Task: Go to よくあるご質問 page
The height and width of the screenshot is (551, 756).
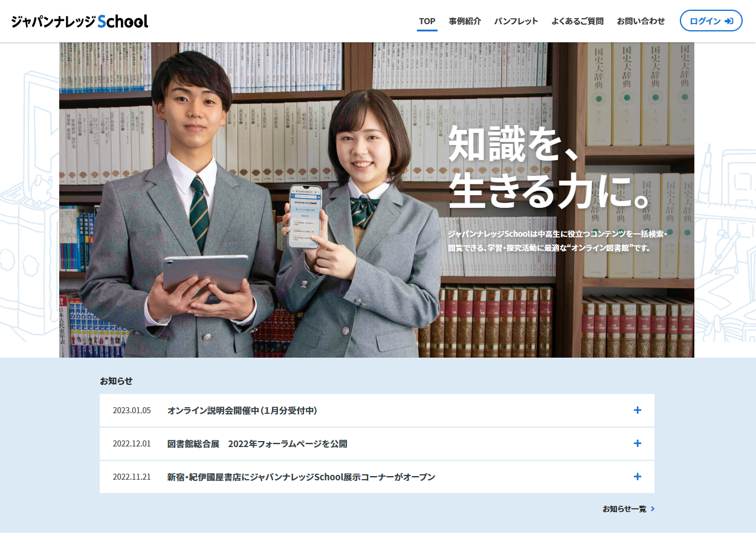Action: (x=577, y=21)
